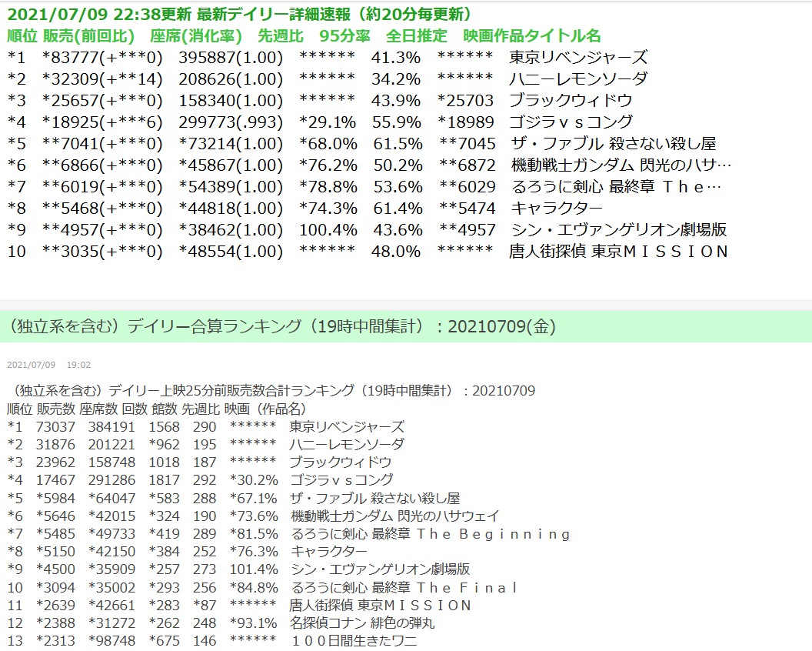Select キャラクター in the lower ranking

click(x=329, y=552)
